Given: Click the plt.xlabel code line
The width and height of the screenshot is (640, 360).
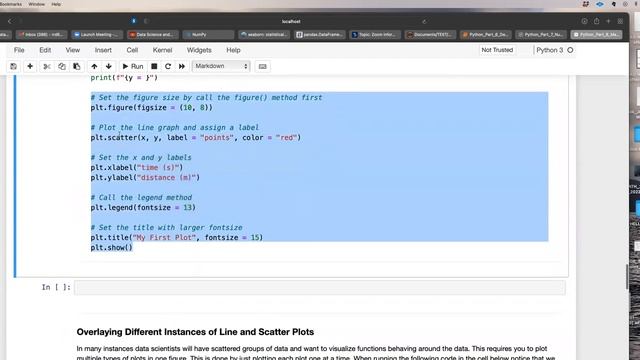Looking at the screenshot, I should point(137,167).
